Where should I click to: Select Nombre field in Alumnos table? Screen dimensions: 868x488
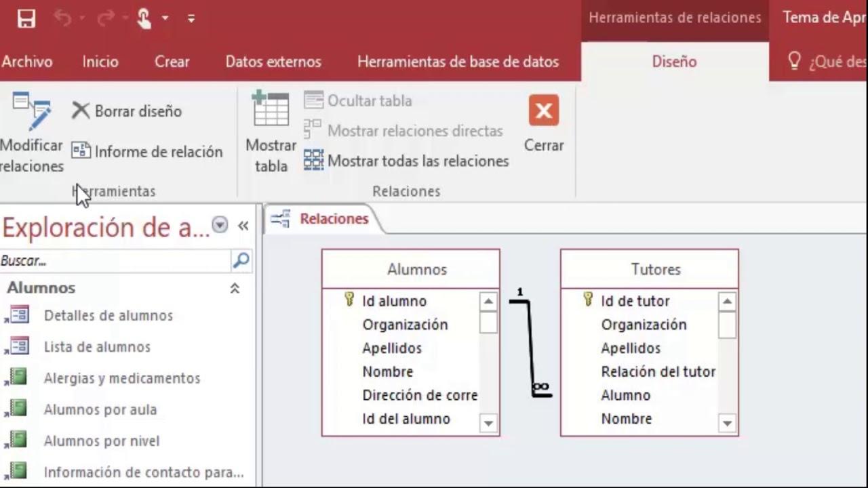[x=387, y=371]
